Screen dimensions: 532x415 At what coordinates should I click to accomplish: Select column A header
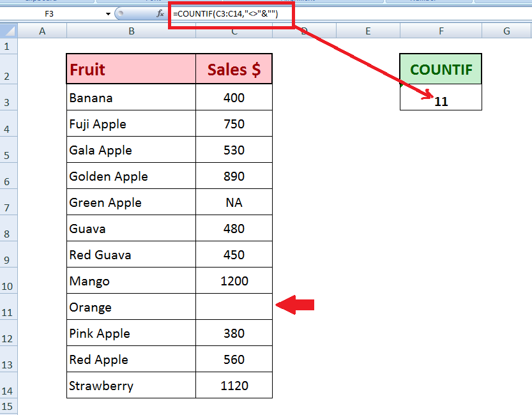42,31
